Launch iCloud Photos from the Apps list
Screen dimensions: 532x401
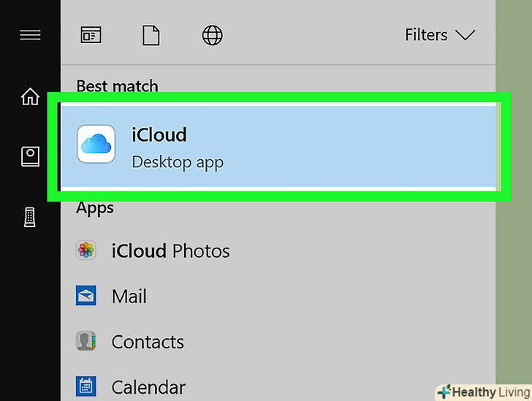pos(170,251)
